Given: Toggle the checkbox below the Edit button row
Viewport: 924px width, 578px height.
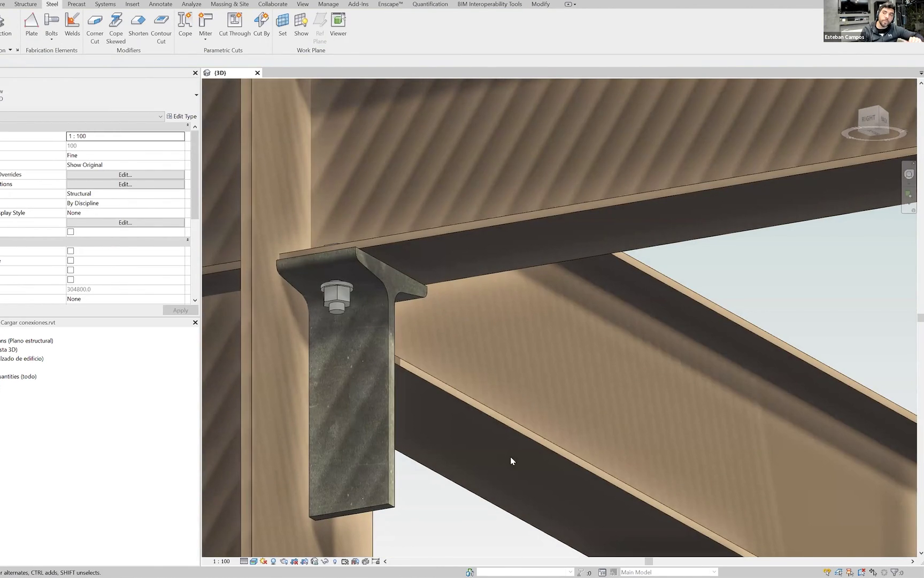Looking at the screenshot, I should 71,232.
